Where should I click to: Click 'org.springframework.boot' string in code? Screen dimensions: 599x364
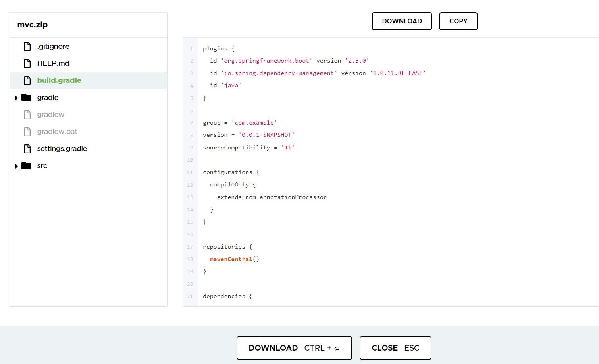coord(267,61)
